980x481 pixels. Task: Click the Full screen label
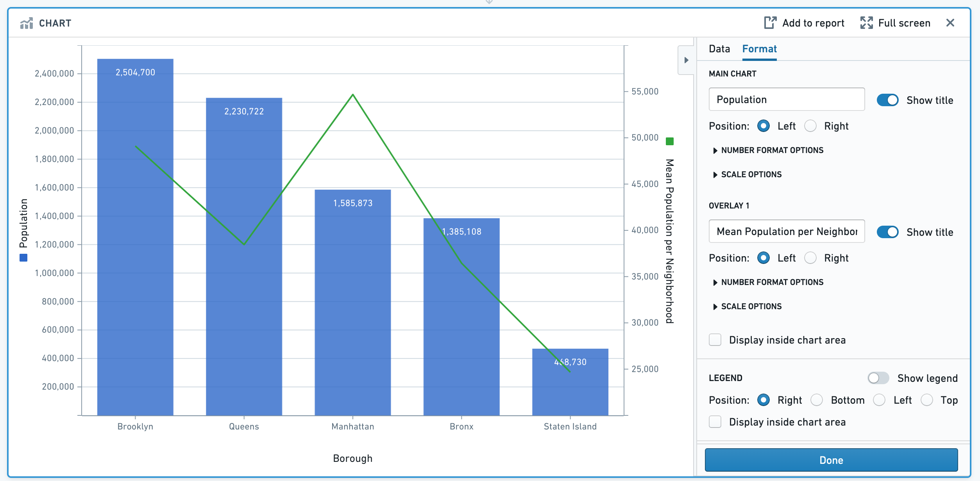(x=904, y=23)
